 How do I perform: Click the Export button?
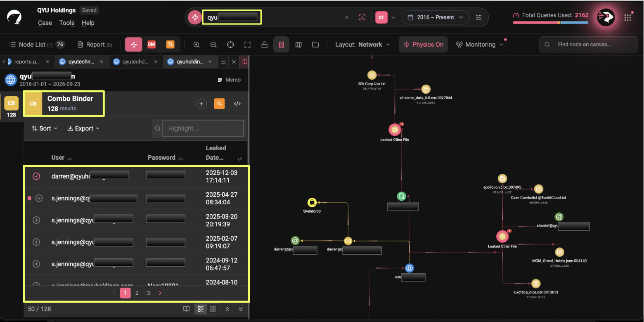point(83,128)
